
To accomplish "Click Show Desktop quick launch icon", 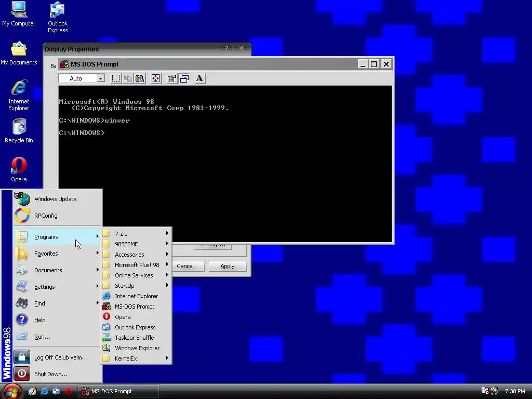I will tap(32, 391).
